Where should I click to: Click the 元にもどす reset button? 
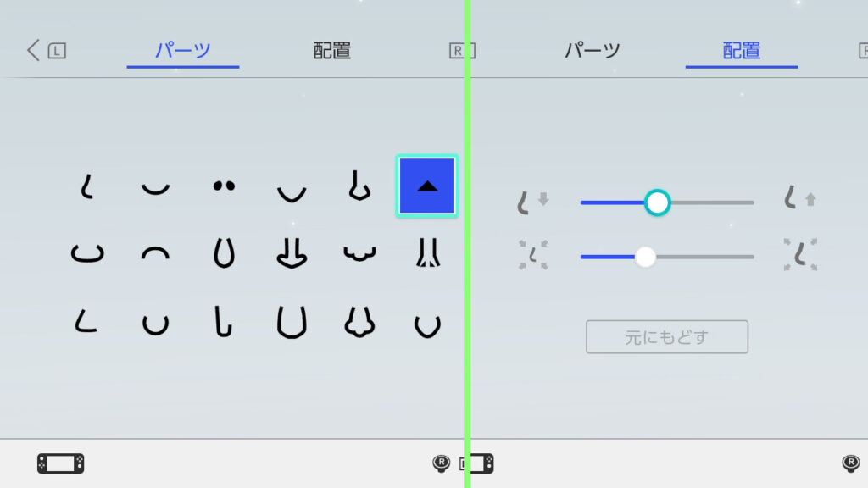coord(667,337)
